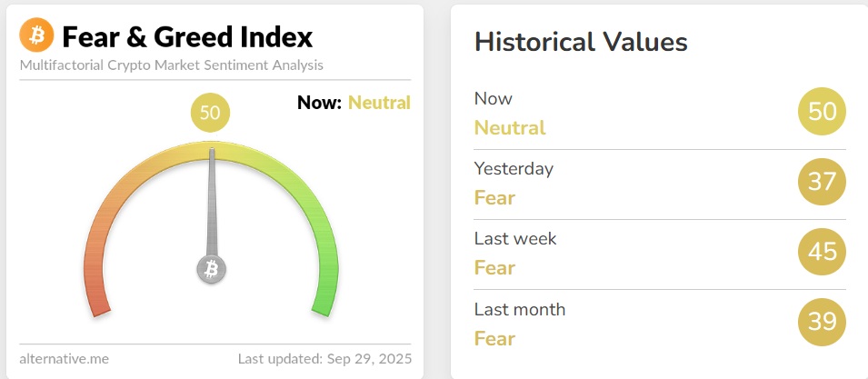Select the Yesterday row label

click(x=514, y=168)
